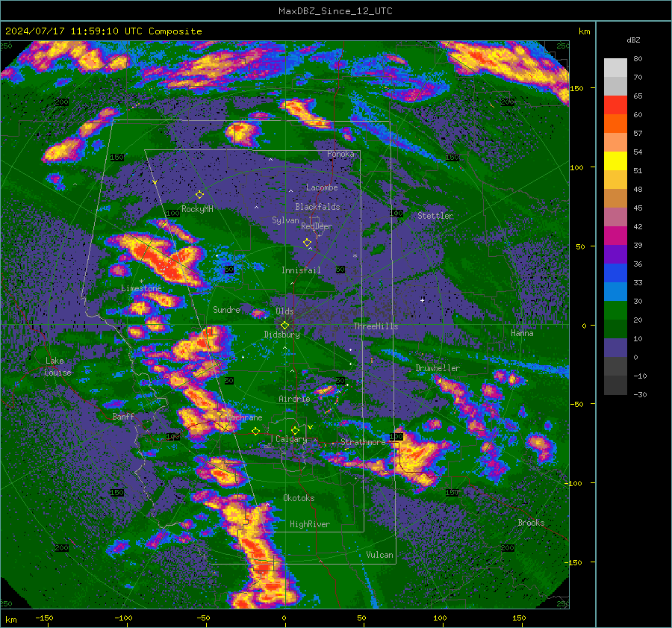Image resolution: width=672 pixels, height=628 pixels.
Task: Pick the red swatch in dBZ legend
Action: click(x=615, y=105)
